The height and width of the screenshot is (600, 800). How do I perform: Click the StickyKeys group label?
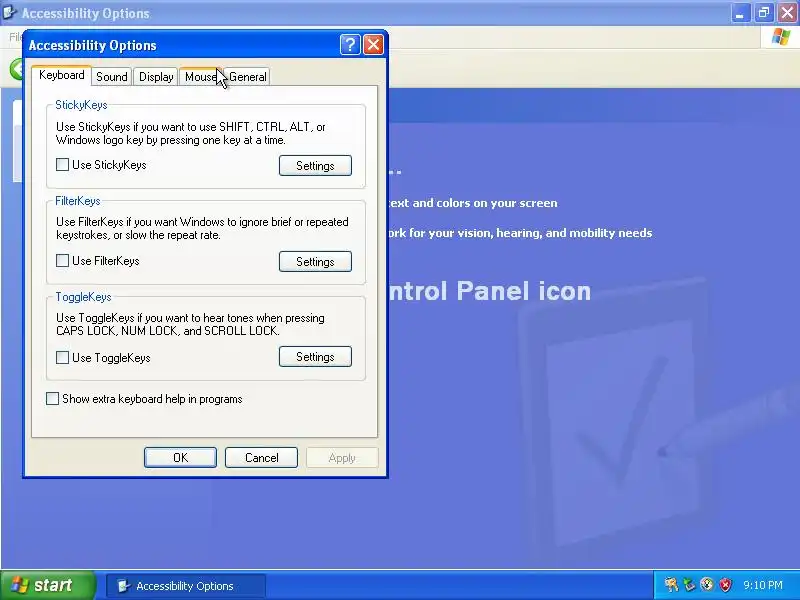tap(81, 105)
